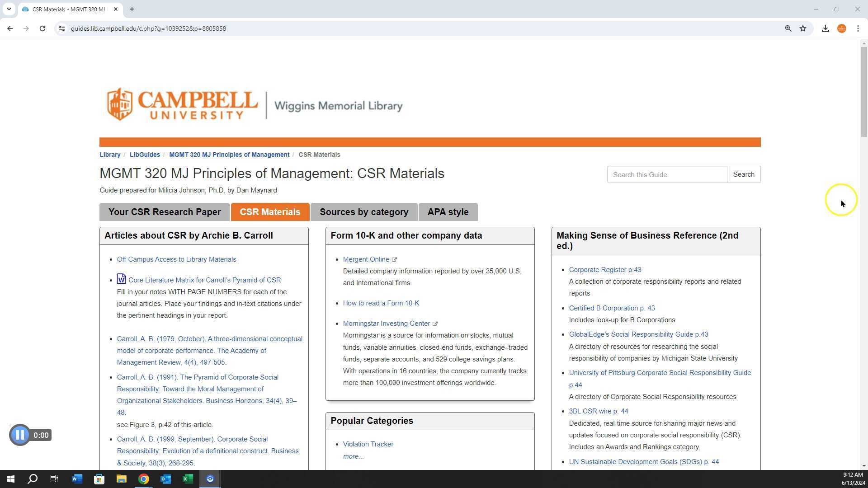The height and width of the screenshot is (488, 868).
Task: Open the browser profile avatar menu
Action: [841, 28]
